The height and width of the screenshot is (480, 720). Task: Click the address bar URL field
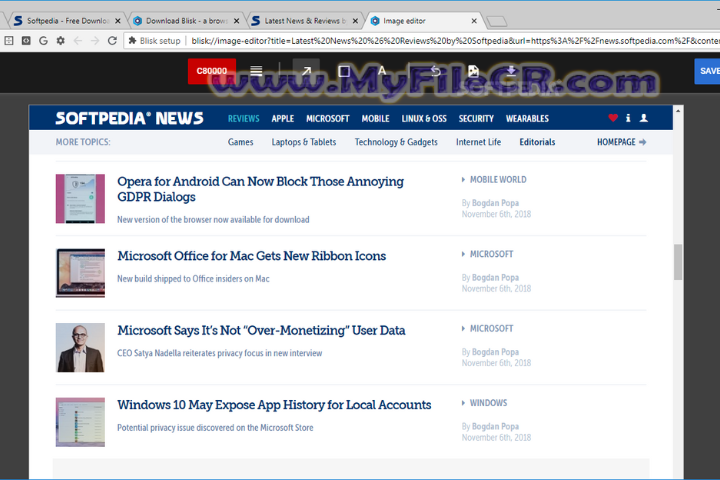point(455,41)
